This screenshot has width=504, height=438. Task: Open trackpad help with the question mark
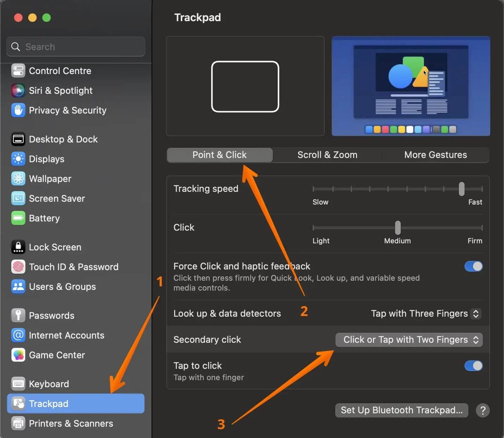[483, 410]
